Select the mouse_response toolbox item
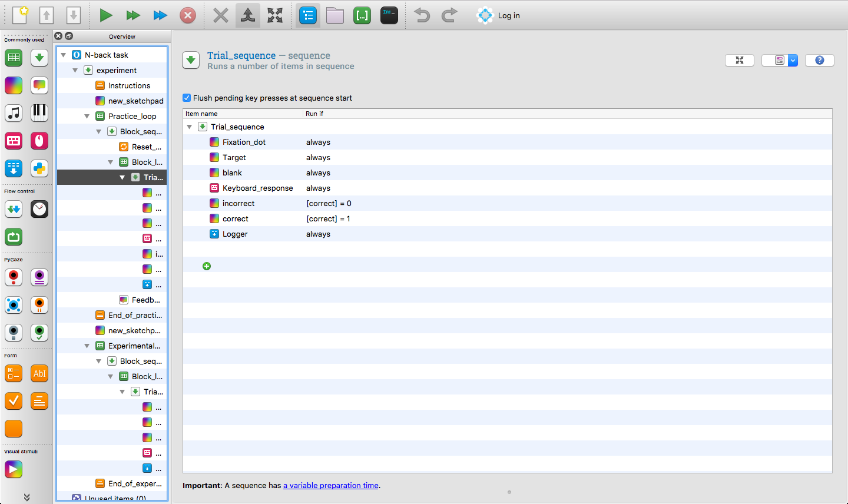This screenshot has height=504, width=848. (x=39, y=141)
